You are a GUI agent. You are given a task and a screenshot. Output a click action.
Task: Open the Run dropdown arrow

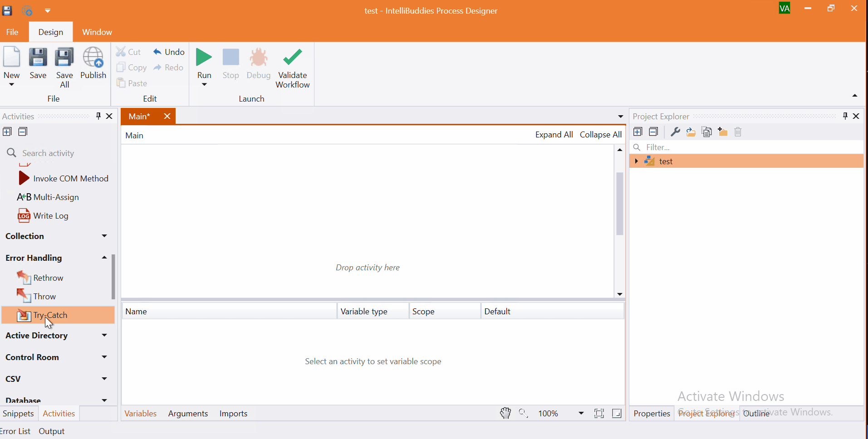(x=204, y=85)
